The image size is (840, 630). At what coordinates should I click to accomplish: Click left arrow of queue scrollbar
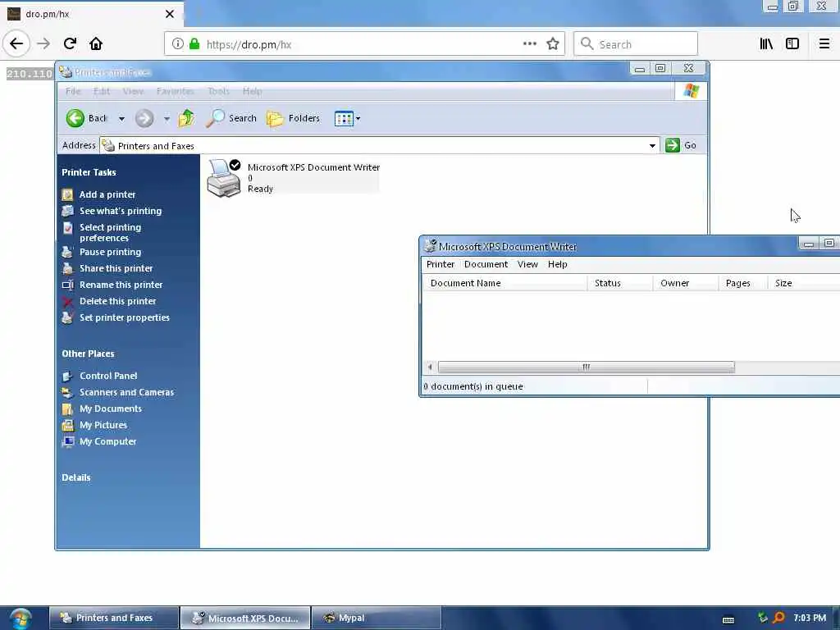pyautogui.click(x=430, y=367)
